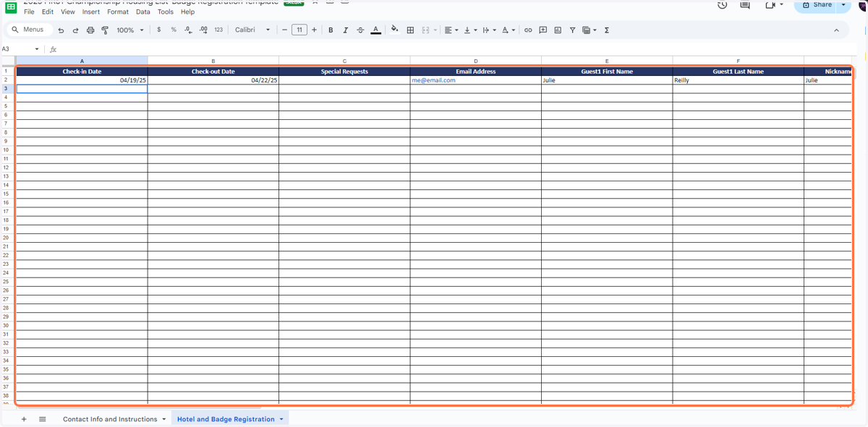Viewport: 868px width, 427px height.
Task: Open Functions sigma icon
Action: (x=606, y=30)
